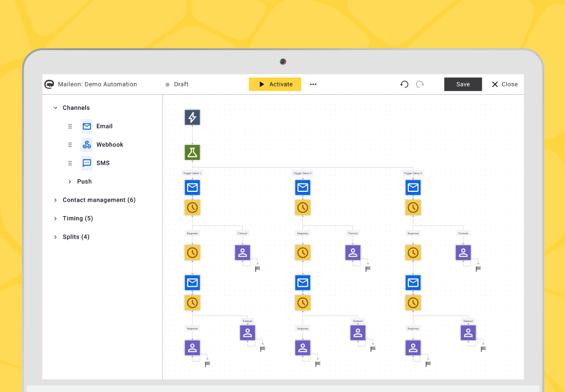Click the Maileon: Demo Automation title

tap(97, 84)
